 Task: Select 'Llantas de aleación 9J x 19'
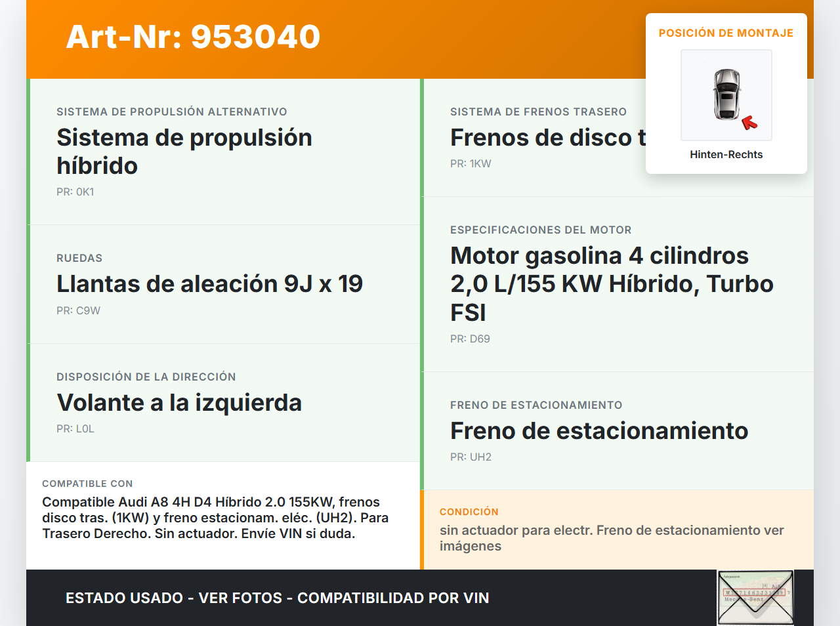tap(210, 283)
